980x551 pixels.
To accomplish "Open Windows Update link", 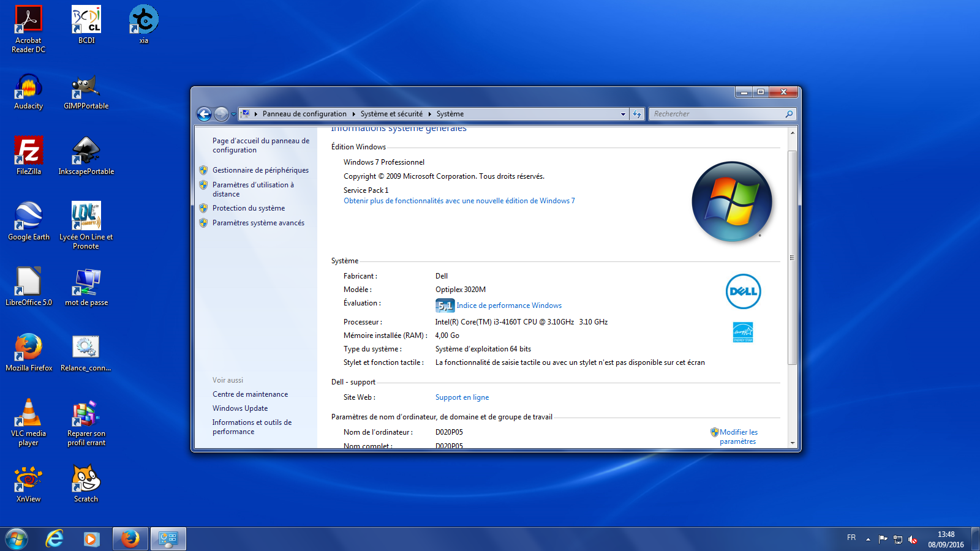I will [240, 408].
